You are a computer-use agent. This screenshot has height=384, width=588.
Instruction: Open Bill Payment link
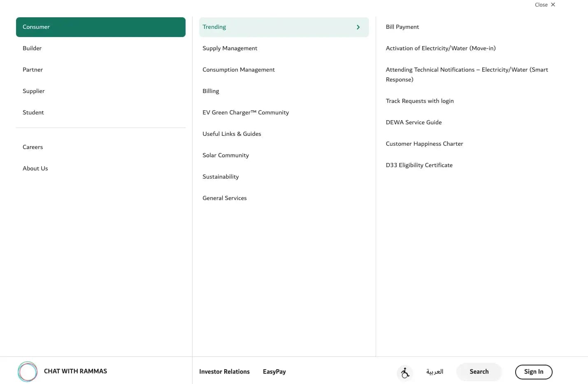point(402,27)
